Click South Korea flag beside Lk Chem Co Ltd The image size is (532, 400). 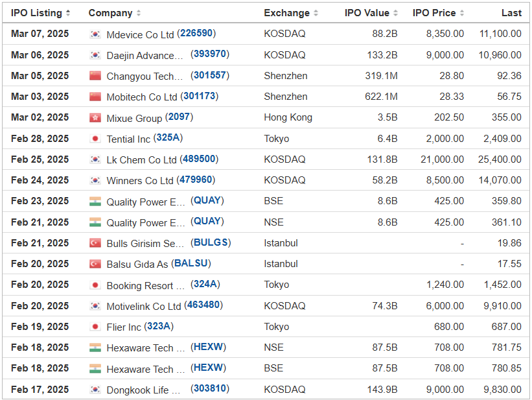coord(95,159)
